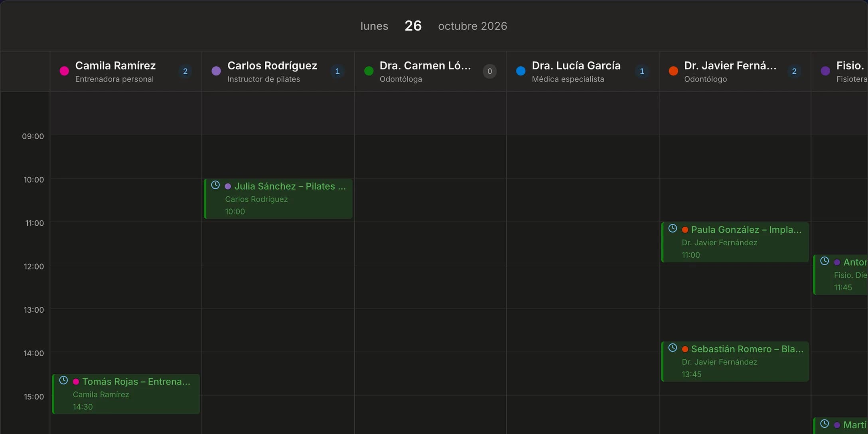The image size is (868, 434).
Task: Click 14:30 time on Tomás Rojas card
Action: (x=83, y=407)
